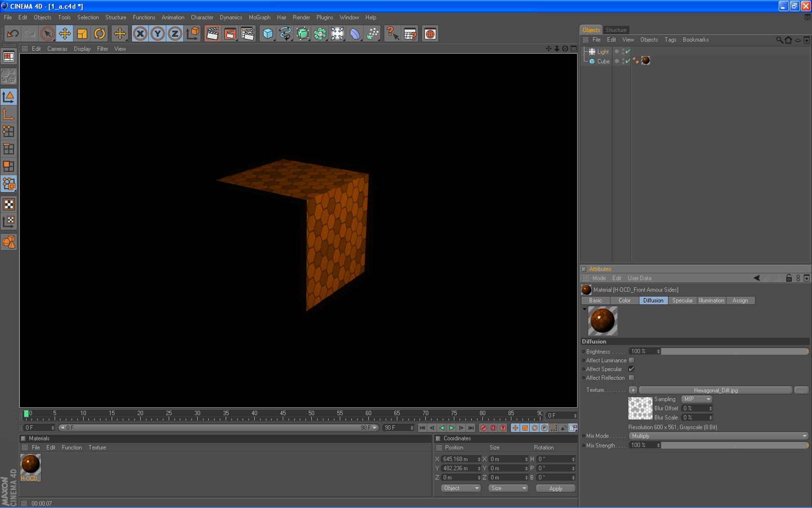Select the Rotate tool
Screen dimensions: 812x508
point(100,34)
